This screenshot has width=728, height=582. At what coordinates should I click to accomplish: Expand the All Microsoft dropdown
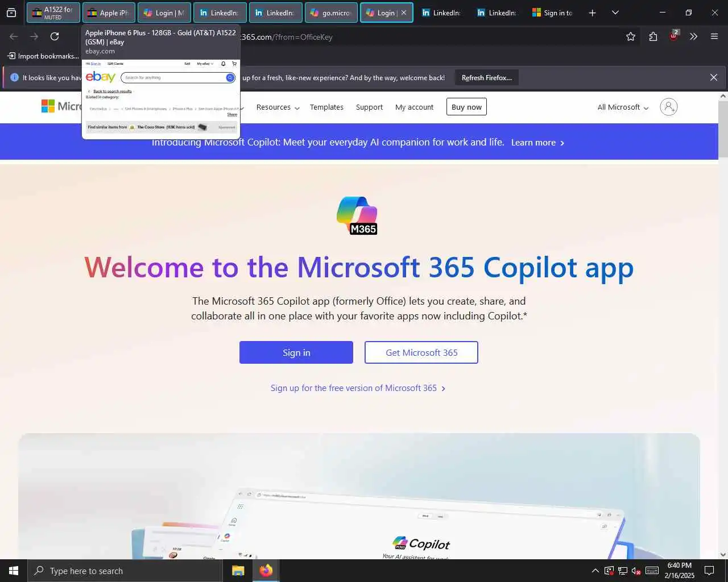click(623, 107)
